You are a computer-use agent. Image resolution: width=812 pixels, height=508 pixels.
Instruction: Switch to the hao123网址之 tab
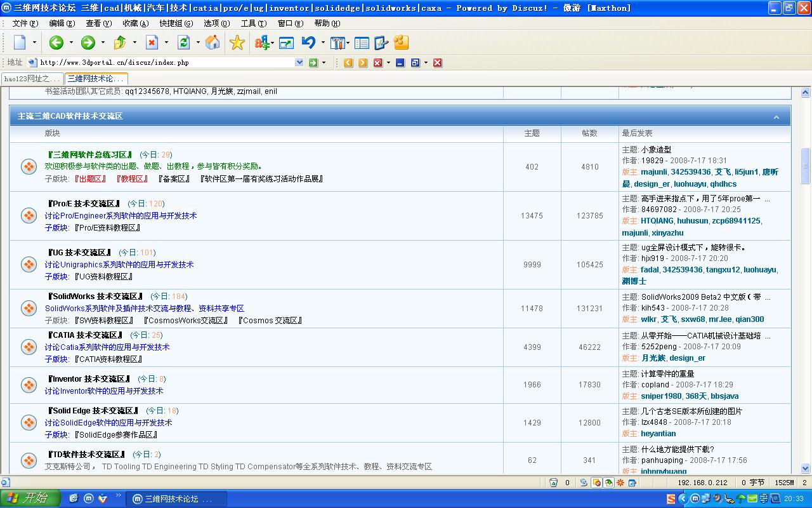(32, 79)
